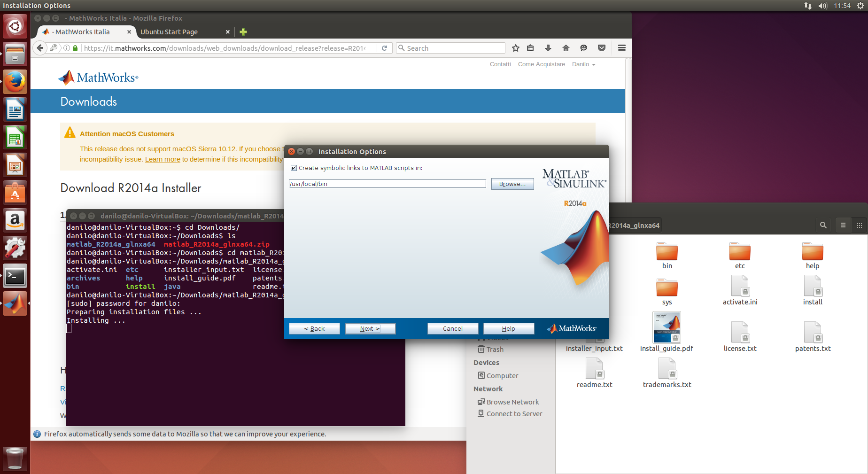Bookmark this page with the star
868x474 pixels.
(x=516, y=48)
